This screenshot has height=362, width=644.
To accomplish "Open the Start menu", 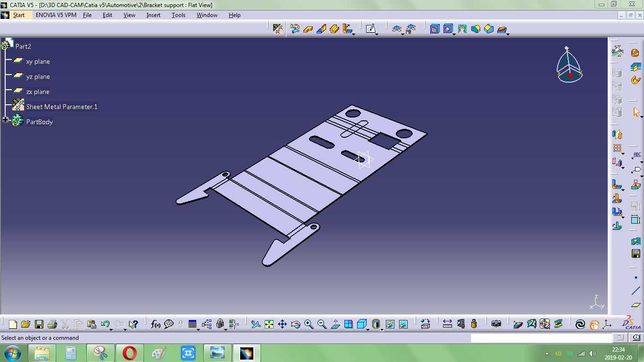I will point(19,15).
